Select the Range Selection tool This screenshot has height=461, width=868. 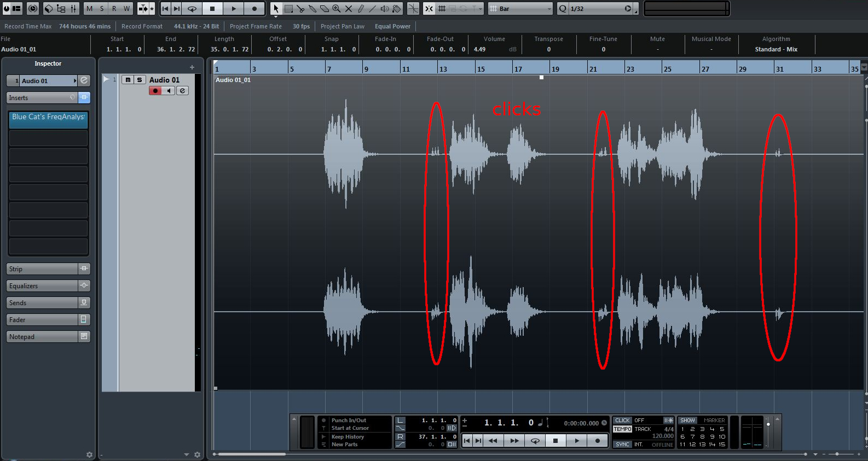tap(288, 9)
